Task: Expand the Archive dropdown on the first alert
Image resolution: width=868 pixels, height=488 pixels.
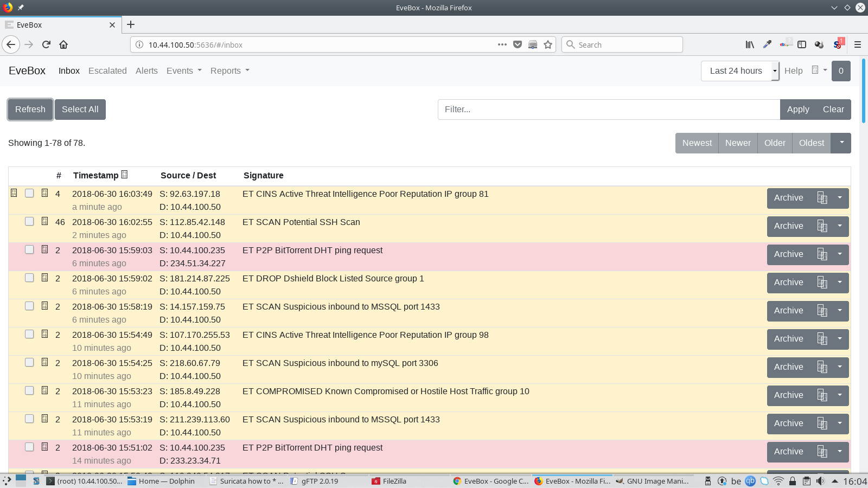Action: pyautogui.click(x=839, y=198)
